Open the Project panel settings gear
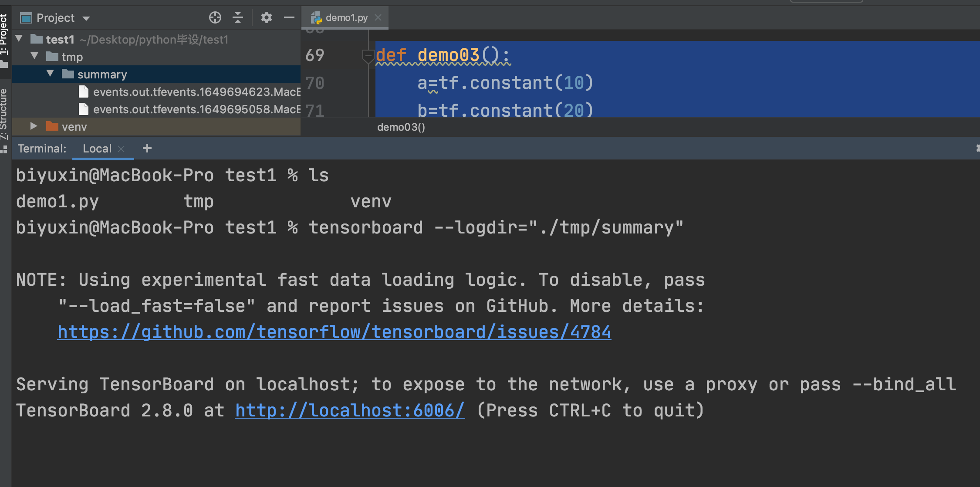 click(266, 17)
